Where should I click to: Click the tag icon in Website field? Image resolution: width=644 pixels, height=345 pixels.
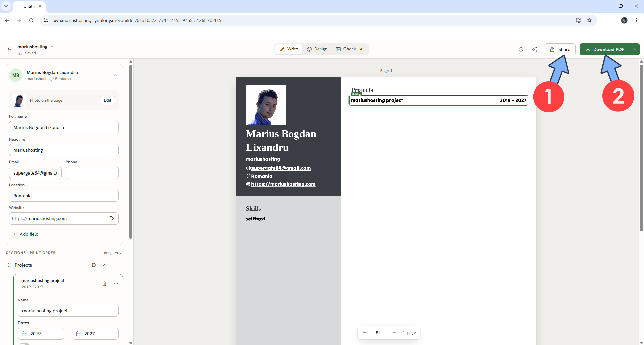point(112,218)
